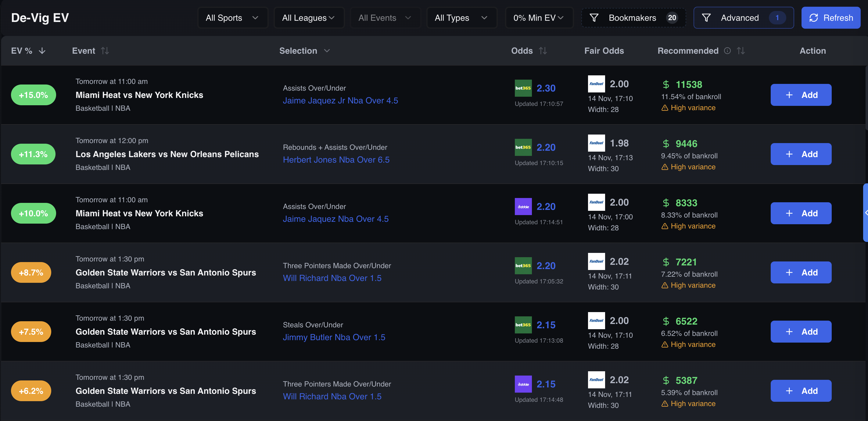Click the refresh circular arrows icon
This screenshot has height=421, width=868.
point(814,17)
